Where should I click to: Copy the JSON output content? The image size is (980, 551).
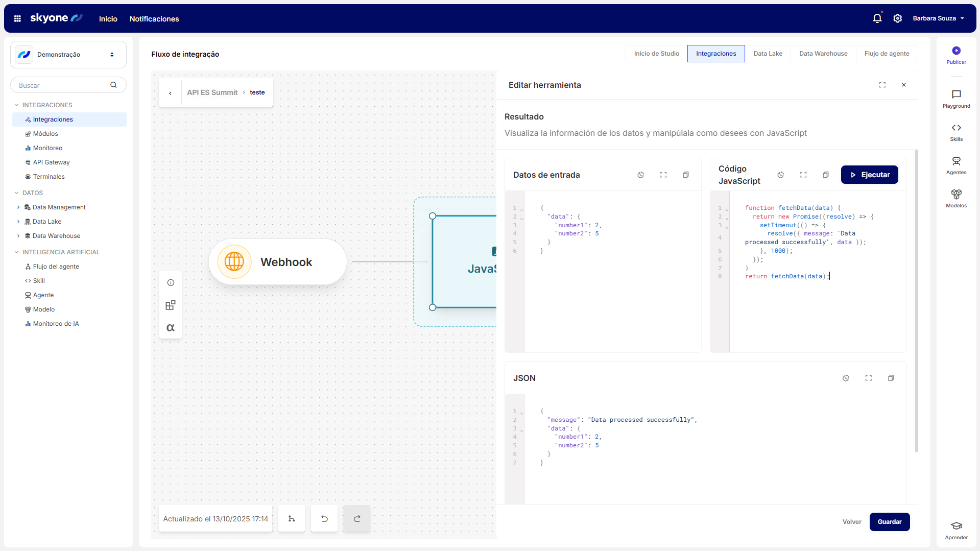[x=891, y=378]
